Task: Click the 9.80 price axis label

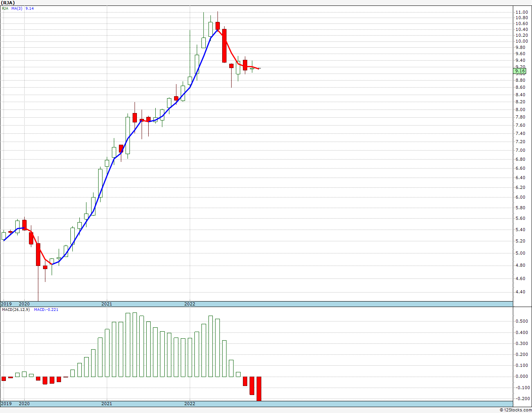Action: tap(521, 47)
